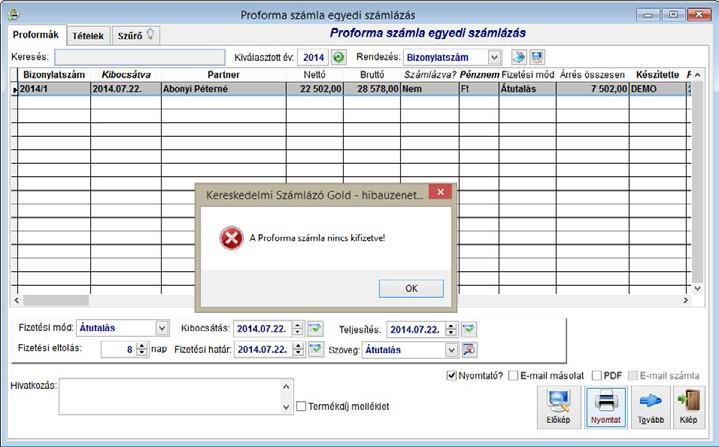Image resolution: width=719 pixels, height=447 pixels.
Task: Click the edit icon next to Szöveg dropdown
Action: pyautogui.click(x=469, y=350)
